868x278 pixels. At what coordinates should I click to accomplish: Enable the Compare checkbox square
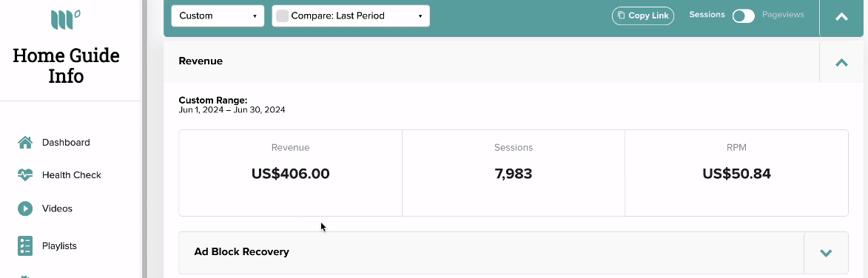(x=283, y=16)
